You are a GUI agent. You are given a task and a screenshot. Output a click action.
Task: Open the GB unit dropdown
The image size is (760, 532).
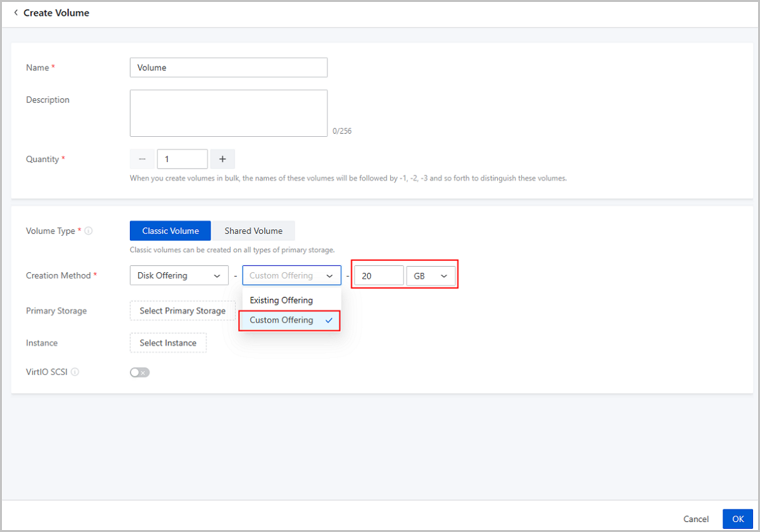pos(431,275)
